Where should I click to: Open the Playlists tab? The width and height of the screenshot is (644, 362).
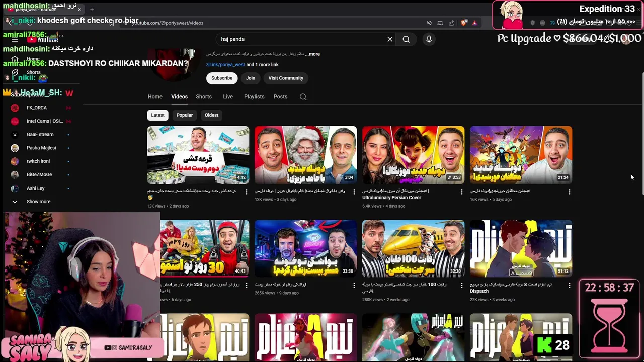[x=254, y=97]
